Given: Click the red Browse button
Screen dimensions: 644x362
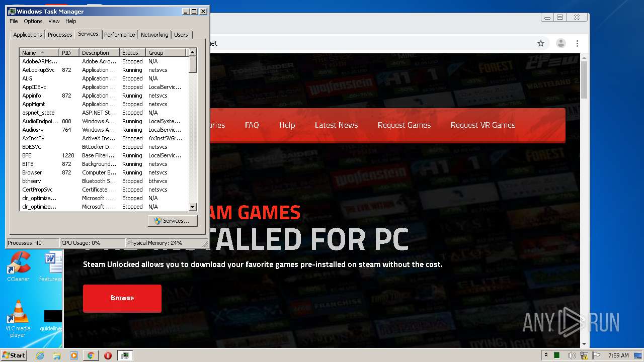Looking at the screenshot, I should (122, 298).
